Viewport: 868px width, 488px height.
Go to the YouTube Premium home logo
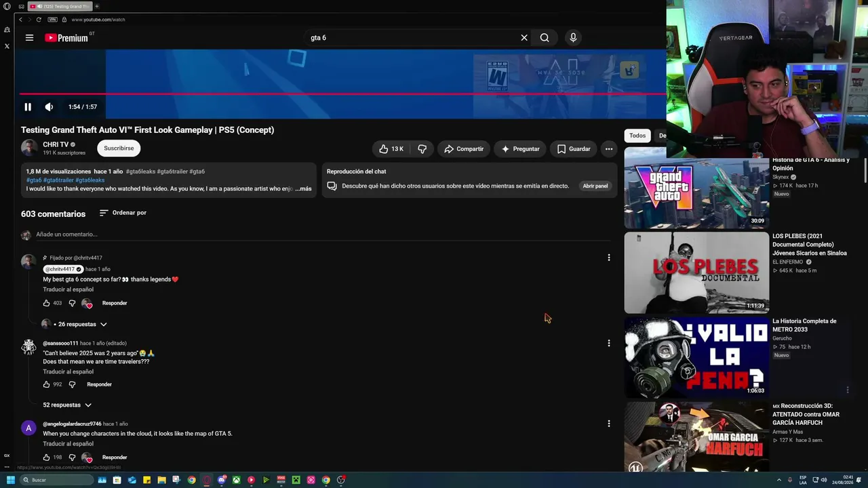pos(67,38)
